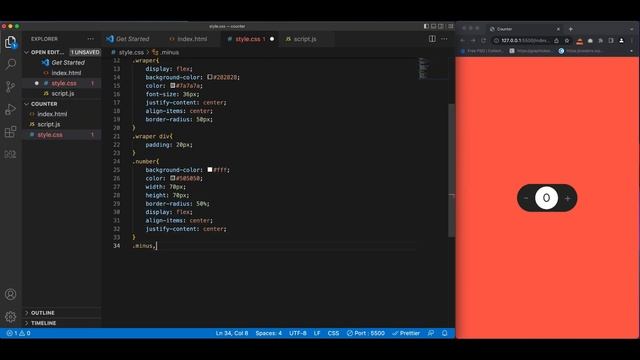This screenshot has width=640, height=360.
Task: Open the Source Control view
Action: 11,87
